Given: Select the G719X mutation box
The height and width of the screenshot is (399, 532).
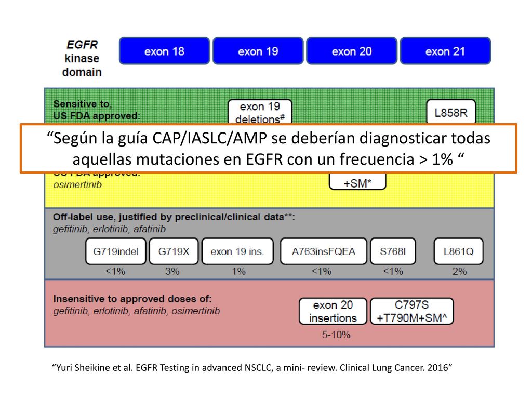Looking at the screenshot, I should tap(174, 251).
